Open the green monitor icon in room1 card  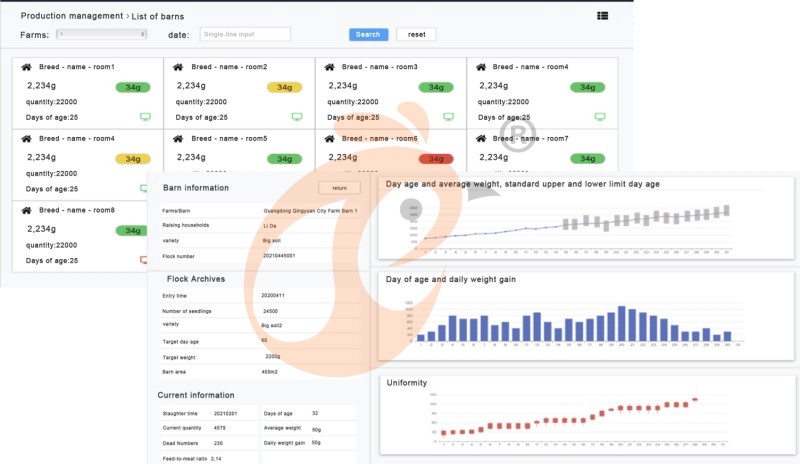(145, 117)
